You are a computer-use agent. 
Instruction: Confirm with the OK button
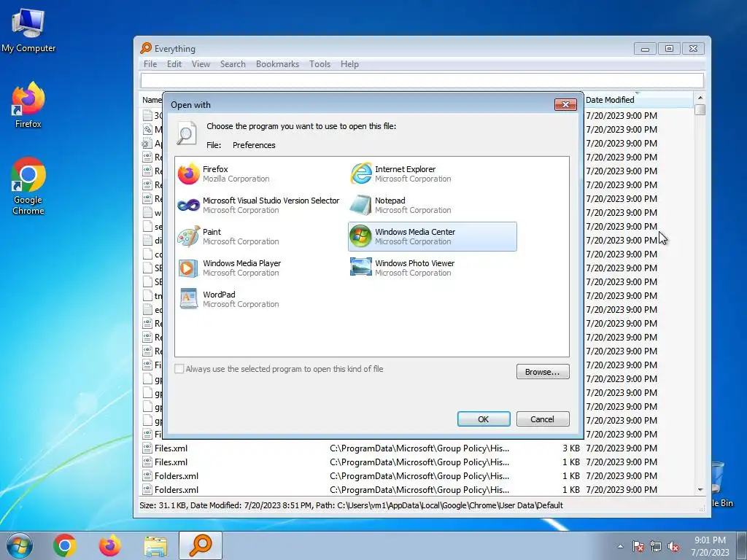point(484,419)
